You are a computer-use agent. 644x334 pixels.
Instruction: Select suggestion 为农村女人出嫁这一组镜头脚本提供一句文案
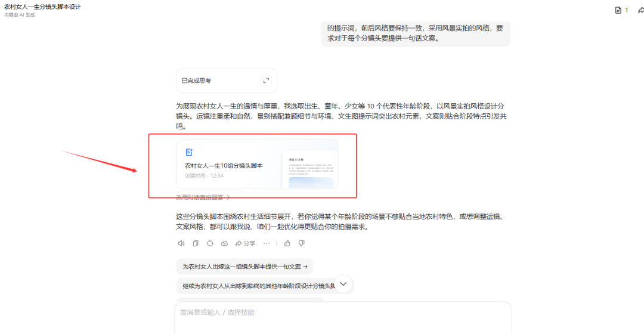pyautogui.click(x=245, y=267)
